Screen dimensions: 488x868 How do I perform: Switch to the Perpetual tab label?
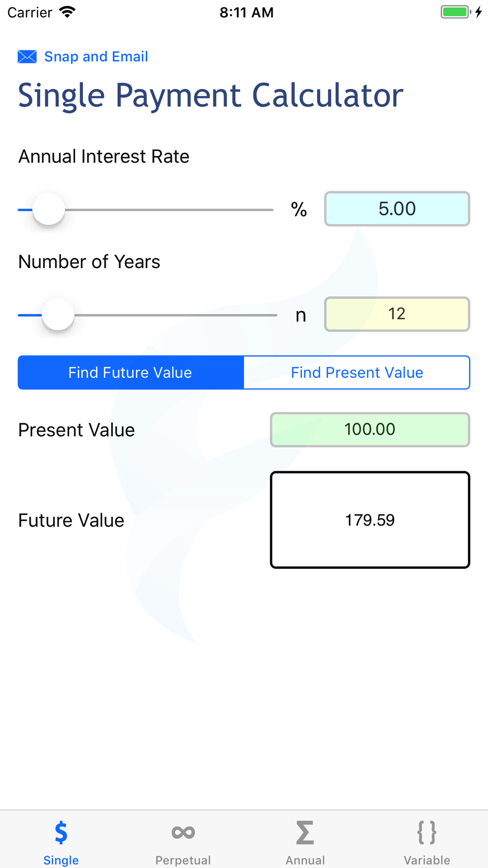pyautogui.click(x=183, y=860)
